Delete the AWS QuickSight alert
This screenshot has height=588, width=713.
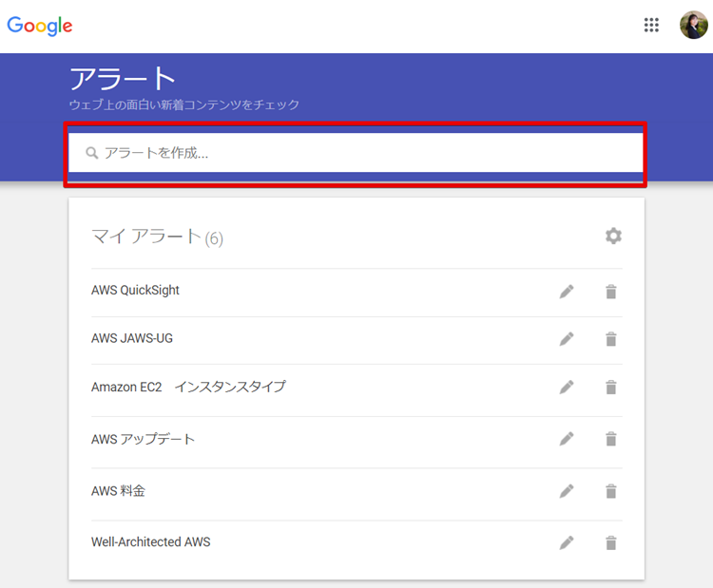(x=611, y=292)
